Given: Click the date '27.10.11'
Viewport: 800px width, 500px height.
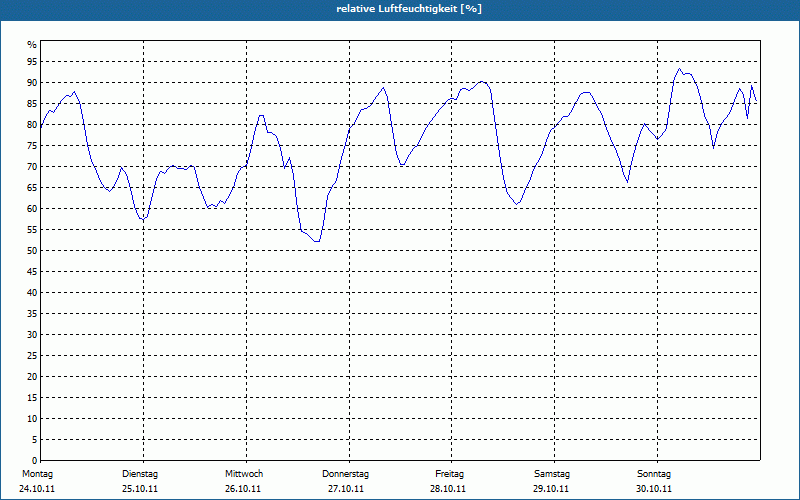Looking at the screenshot, I should tap(345, 489).
